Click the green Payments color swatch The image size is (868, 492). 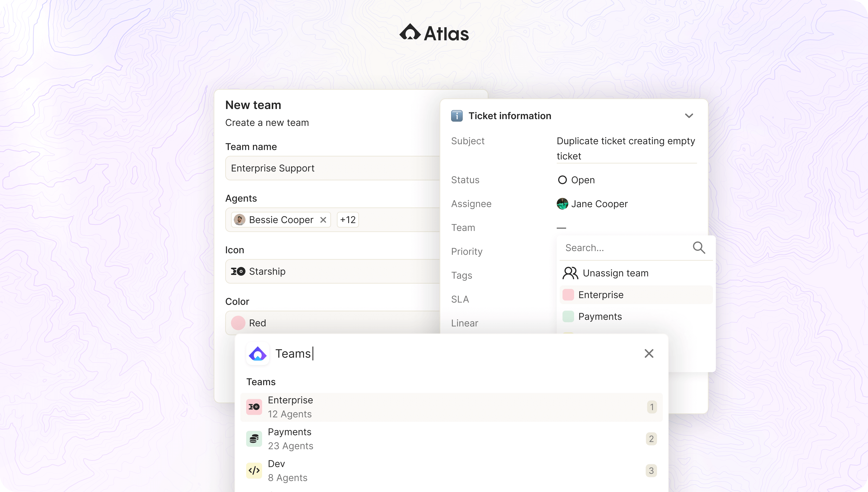coord(568,317)
